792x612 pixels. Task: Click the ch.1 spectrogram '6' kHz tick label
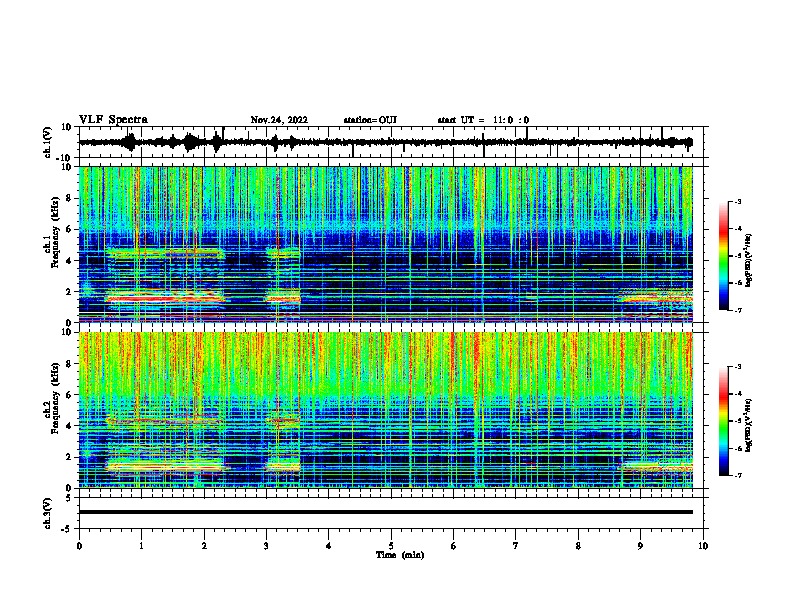pos(71,229)
